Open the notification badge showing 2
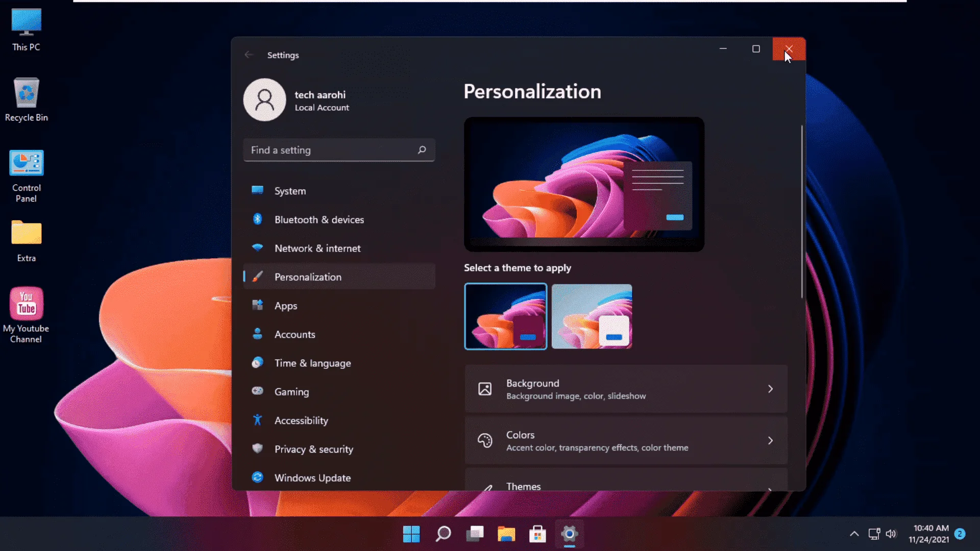This screenshot has width=980, height=551. (x=960, y=534)
